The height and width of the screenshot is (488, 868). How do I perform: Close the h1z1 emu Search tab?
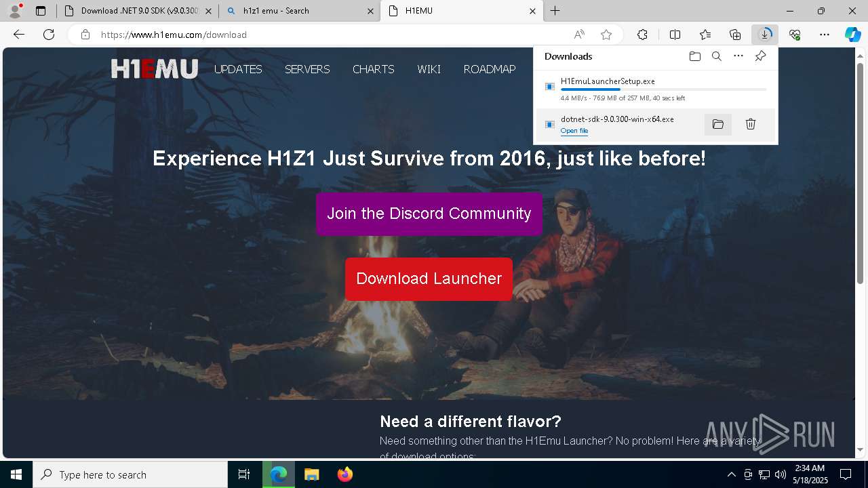370,11
